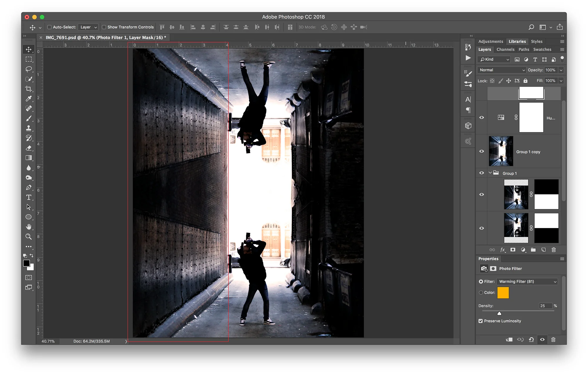Select the Path Selection tool
Image resolution: width=588 pixels, height=375 pixels.
(x=29, y=207)
